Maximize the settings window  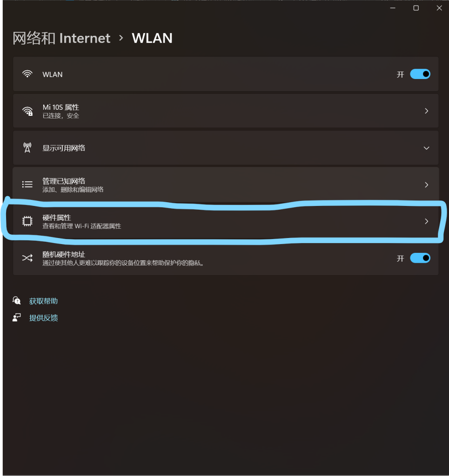pos(416,8)
